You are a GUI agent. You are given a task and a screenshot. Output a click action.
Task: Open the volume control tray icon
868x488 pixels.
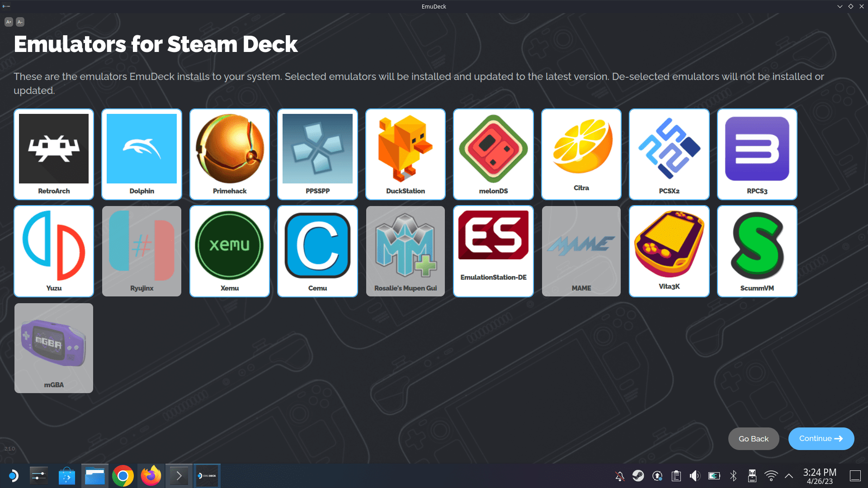(x=695, y=476)
